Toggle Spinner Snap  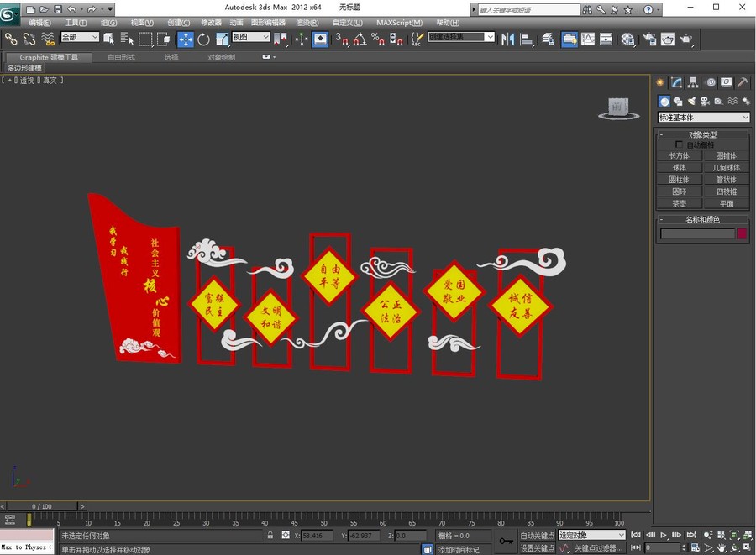click(x=396, y=39)
